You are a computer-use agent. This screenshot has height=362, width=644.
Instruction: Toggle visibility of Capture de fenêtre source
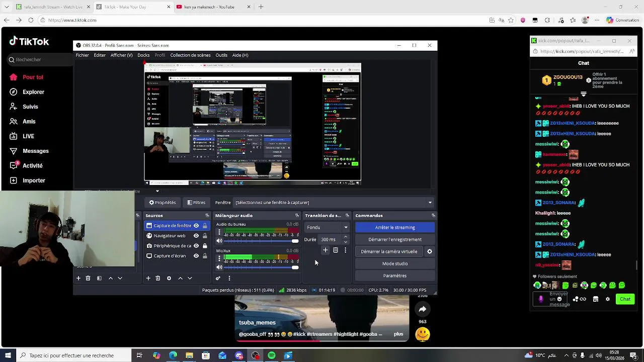pyautogui.click(x=196, y=226)
